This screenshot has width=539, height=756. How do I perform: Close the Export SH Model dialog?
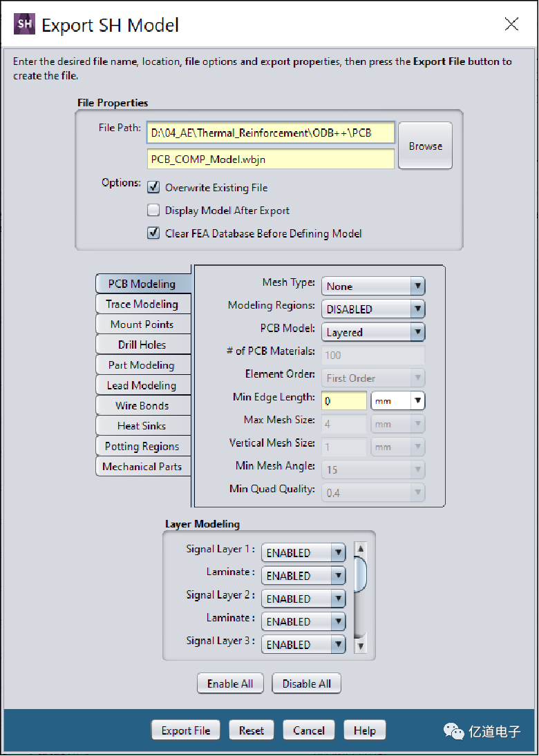coord(511,25)
